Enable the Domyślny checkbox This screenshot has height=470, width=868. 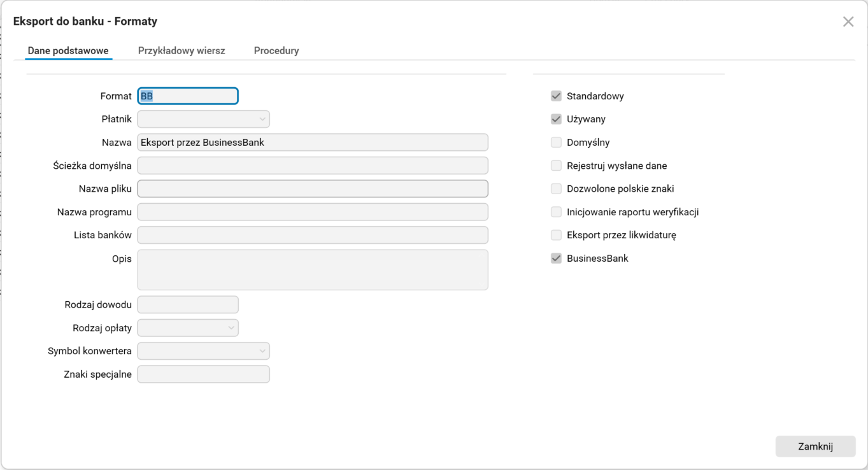pyautogui.click(x=556, y=143)
